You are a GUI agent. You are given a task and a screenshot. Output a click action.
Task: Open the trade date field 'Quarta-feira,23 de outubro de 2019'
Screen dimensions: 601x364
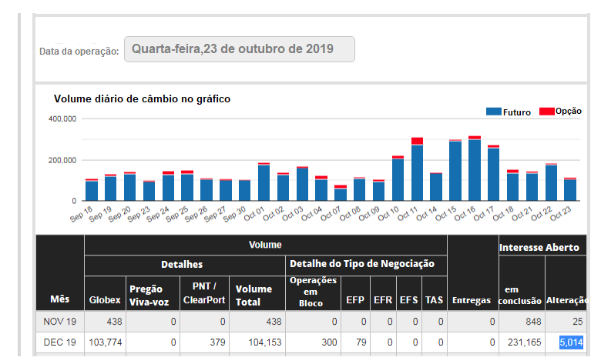[x=239, y=49]
